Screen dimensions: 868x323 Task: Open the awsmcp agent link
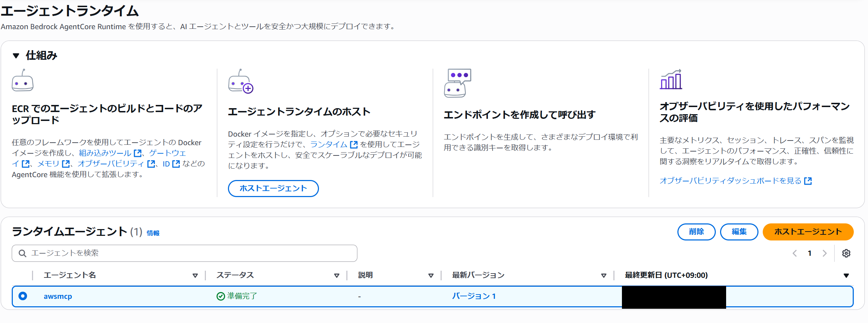pos(58,296)
